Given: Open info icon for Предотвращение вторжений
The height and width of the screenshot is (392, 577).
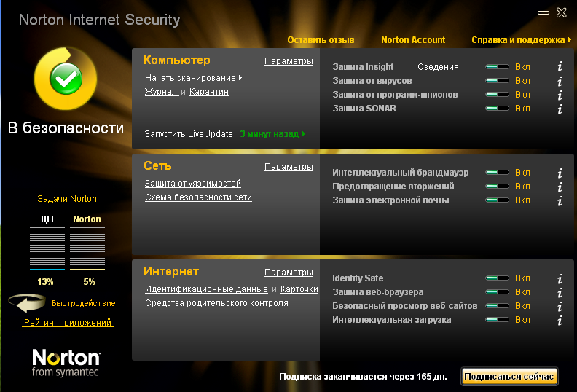Looking at the screenshot, I should click(x=560, y=187).
